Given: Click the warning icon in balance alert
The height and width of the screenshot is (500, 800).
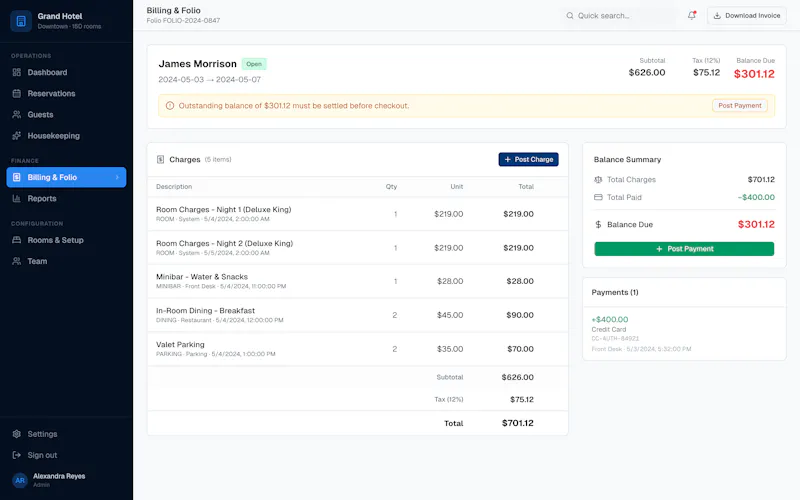Looking at the screenshot, I should coord(170,106).
